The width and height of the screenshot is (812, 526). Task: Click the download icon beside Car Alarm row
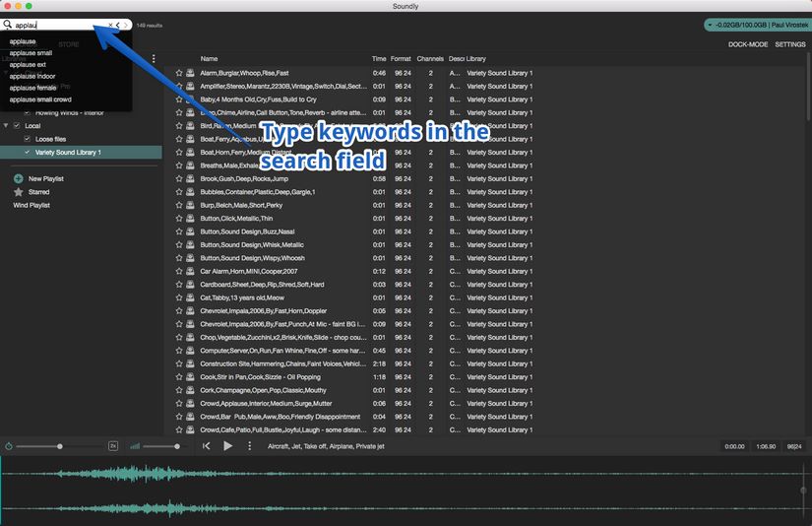click(190, 271)
